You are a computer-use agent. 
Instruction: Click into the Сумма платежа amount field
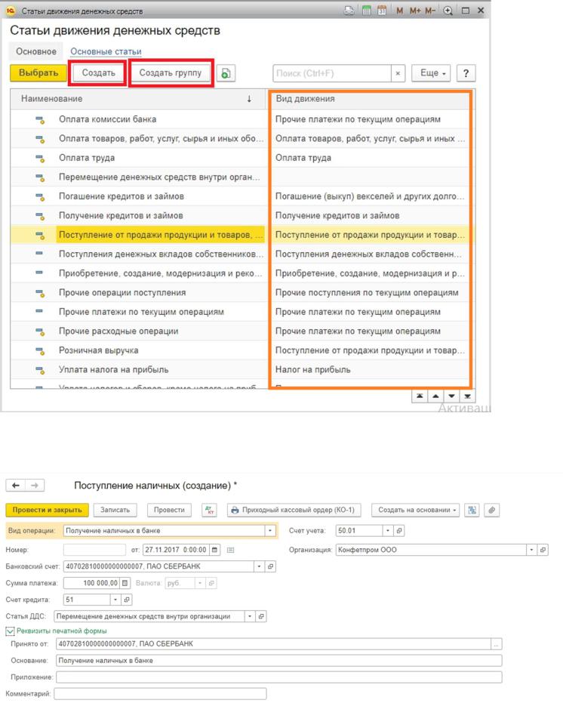(x=91, y=583)
